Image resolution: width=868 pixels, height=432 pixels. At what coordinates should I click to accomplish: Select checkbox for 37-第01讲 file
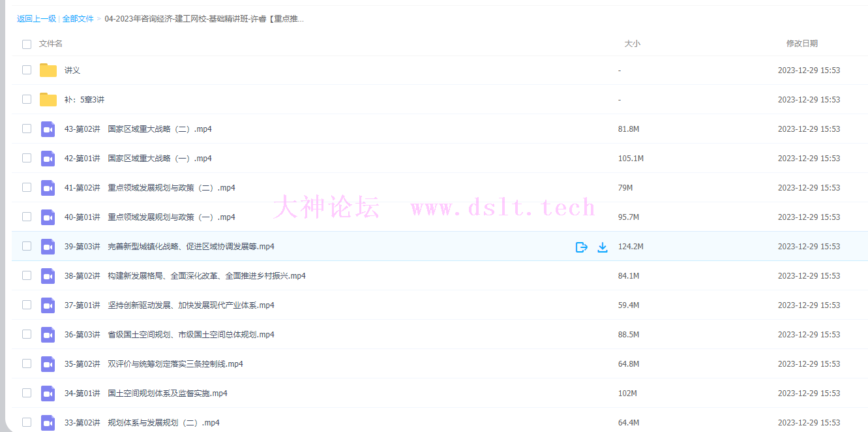tap(27, 305)
